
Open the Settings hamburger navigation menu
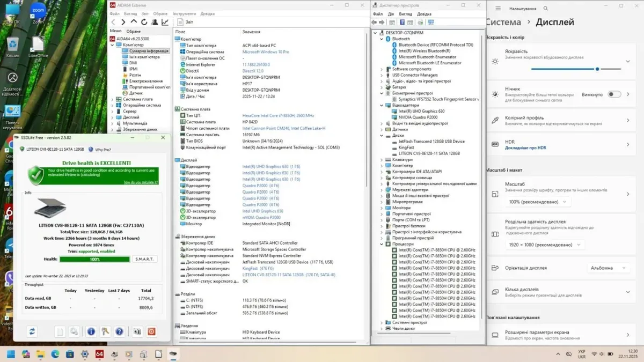click(498, 9)
